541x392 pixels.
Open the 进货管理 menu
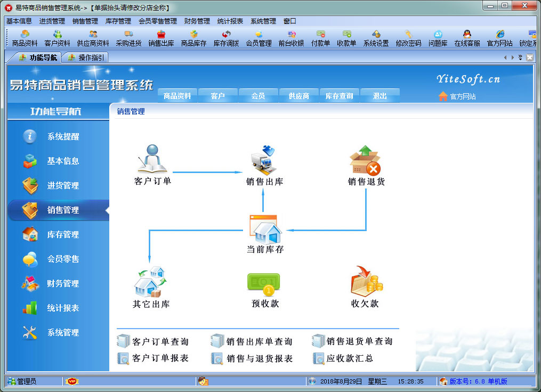(52, 21)
